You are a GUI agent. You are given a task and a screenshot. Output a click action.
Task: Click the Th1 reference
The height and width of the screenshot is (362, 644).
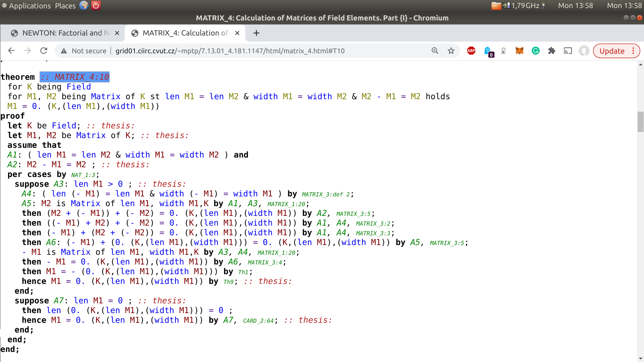[244, 272]
